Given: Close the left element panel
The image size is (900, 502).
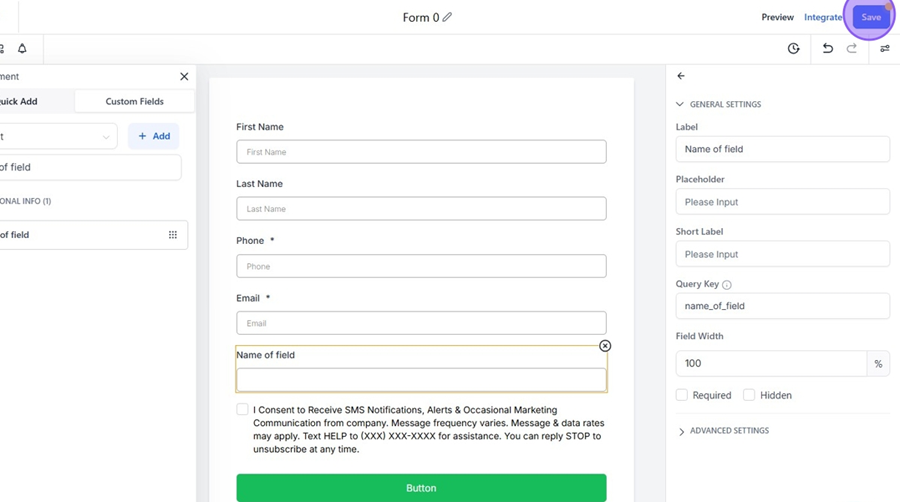Looking at the screenshot, I should point(184,76).
